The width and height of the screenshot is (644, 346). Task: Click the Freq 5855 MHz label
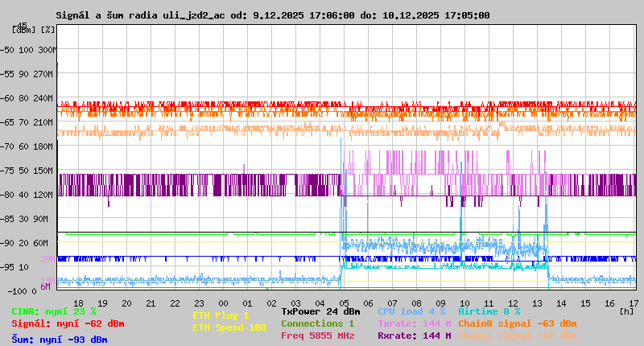pos(317,336)
